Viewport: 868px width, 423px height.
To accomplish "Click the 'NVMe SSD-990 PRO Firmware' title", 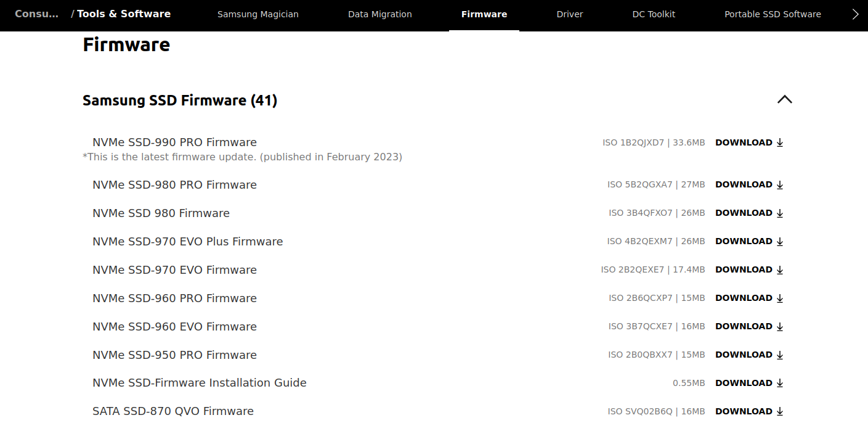I will point(174,142).
